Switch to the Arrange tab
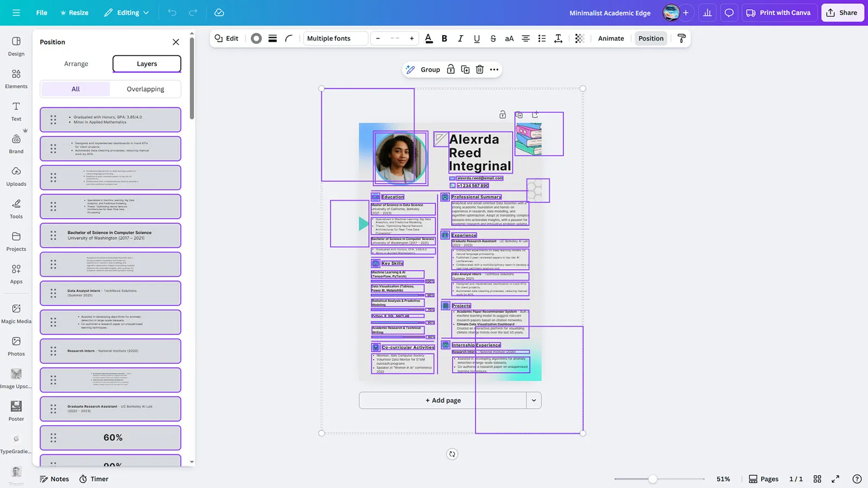Screen dimensions: 868x488 pyautogui.click(x=76, y=63)
